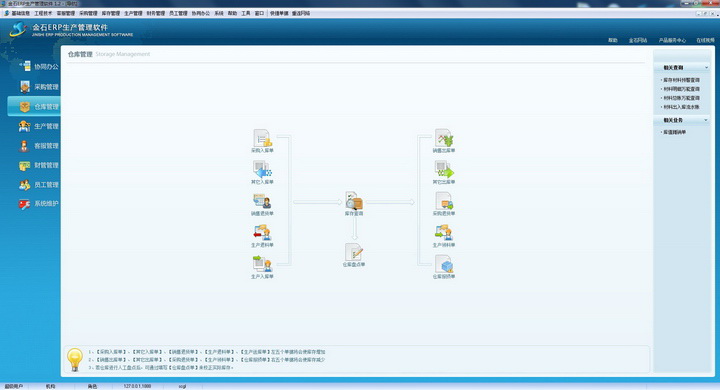Select 仓库管理 in the sidebar

[x=34, y=106]
